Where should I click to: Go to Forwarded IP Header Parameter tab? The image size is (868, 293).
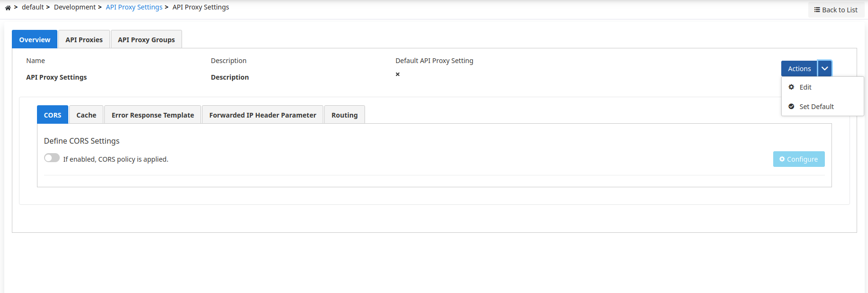coord(263,115)
